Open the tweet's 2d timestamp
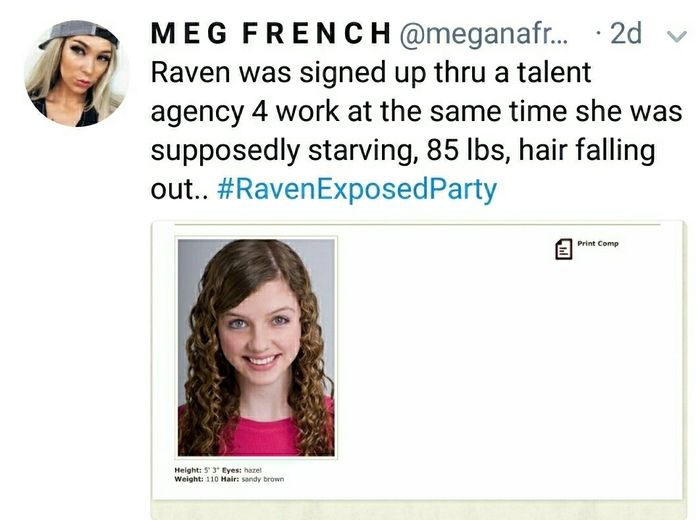 [625, 33]
